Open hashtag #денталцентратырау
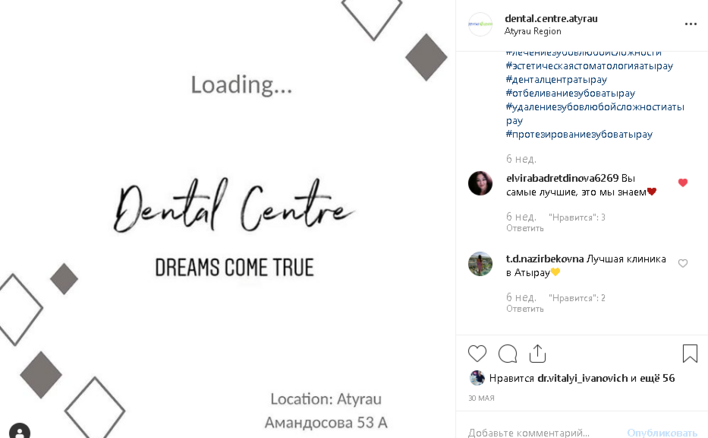Image resolution: width=708 pixels, height=438 pixels. click(556, 79)
